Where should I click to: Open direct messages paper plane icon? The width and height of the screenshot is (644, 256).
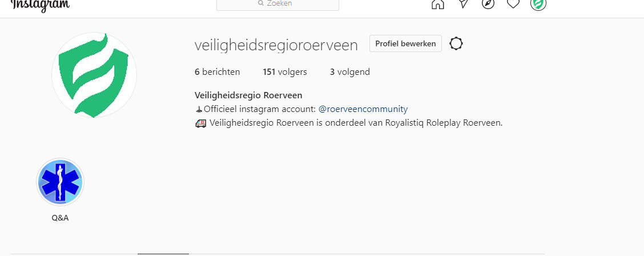463,3
